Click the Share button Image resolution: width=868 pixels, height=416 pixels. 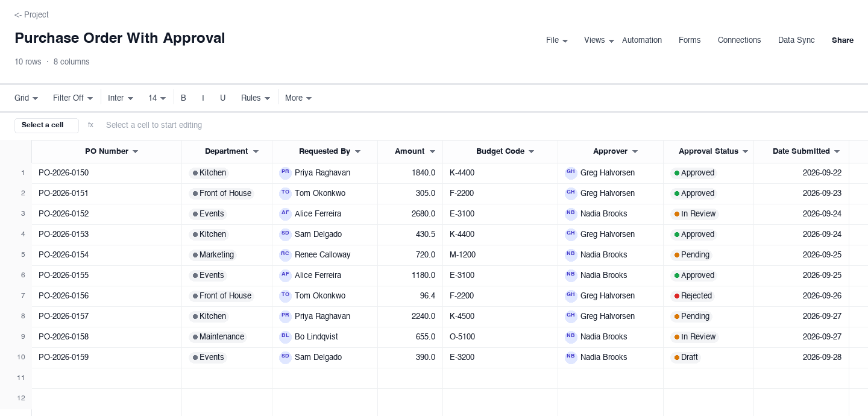[x=843, y=40]
